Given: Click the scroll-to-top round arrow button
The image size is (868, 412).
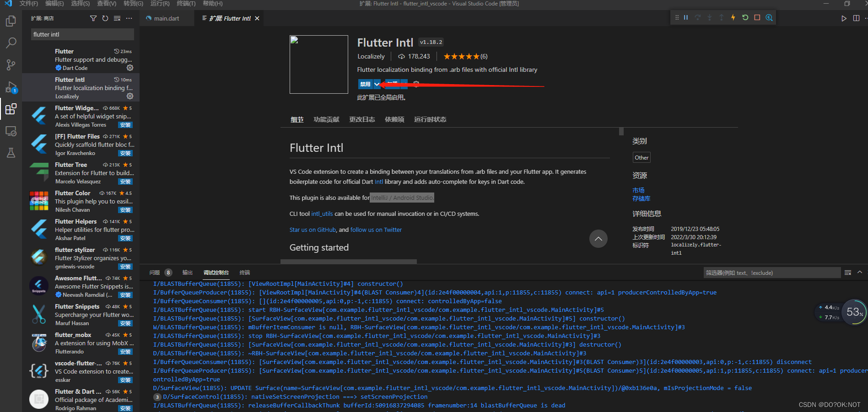Looking at the screenshot, I should (598, 239).
